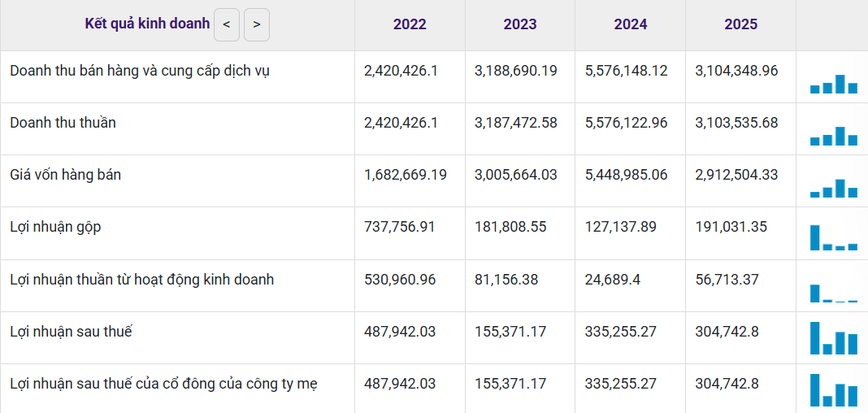The height and width of the screenshot is (413, 868).
Task: Select the 2023 column header
Action: click(520, 24)
